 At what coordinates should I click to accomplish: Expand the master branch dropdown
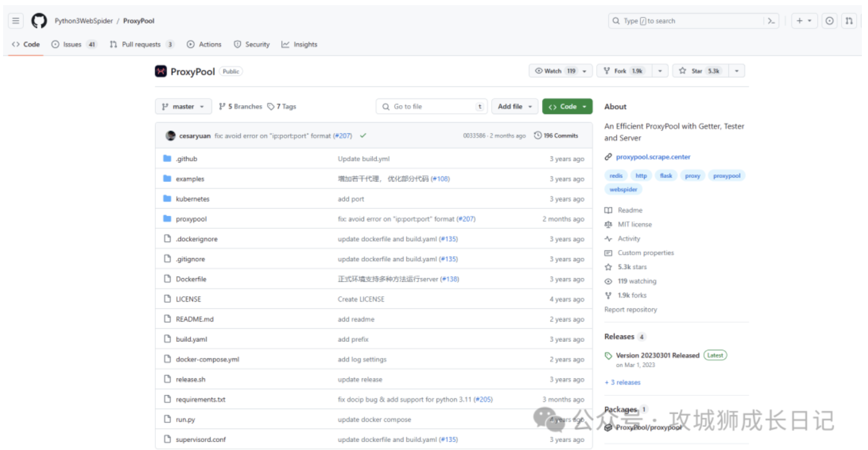pos(183,106)
